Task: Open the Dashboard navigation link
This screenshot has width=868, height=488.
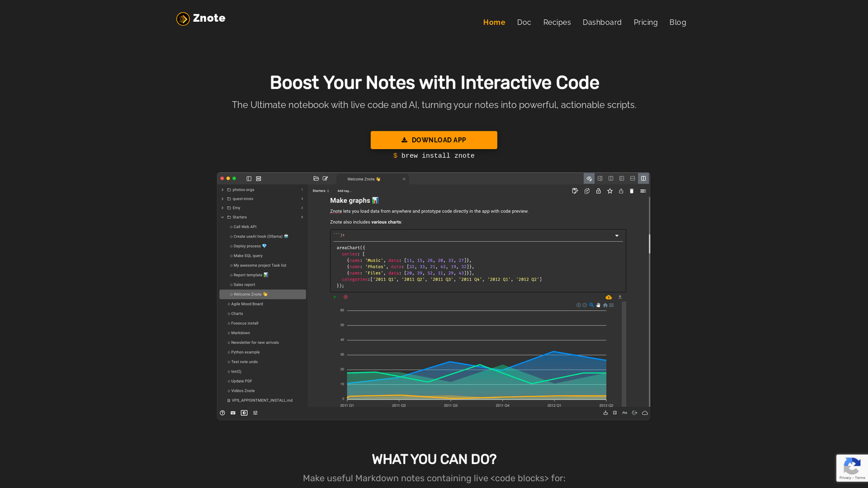Action: 602,22
